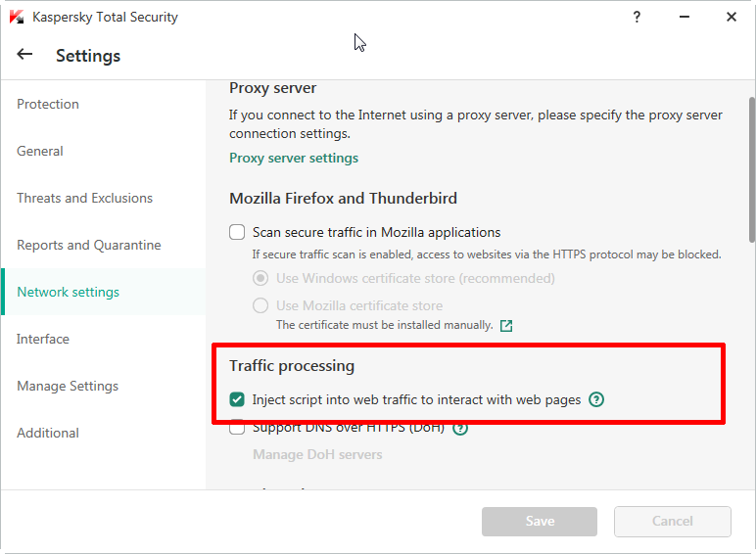The height and width of the screenshot is (554, 756).
Task: Open external link icon after certificate note
Action: 506,325
